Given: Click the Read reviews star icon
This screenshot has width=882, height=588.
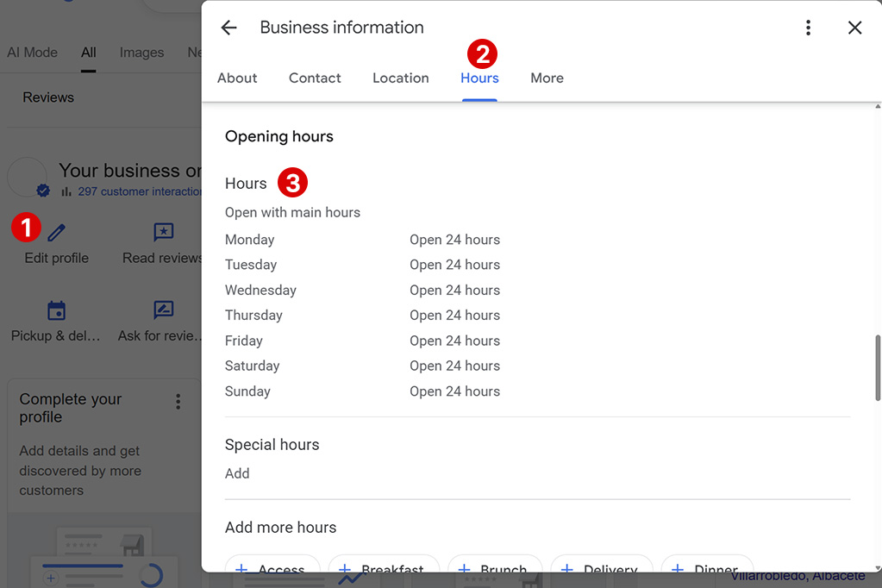Looking at the screenshot, I should (x=164, y=232).
